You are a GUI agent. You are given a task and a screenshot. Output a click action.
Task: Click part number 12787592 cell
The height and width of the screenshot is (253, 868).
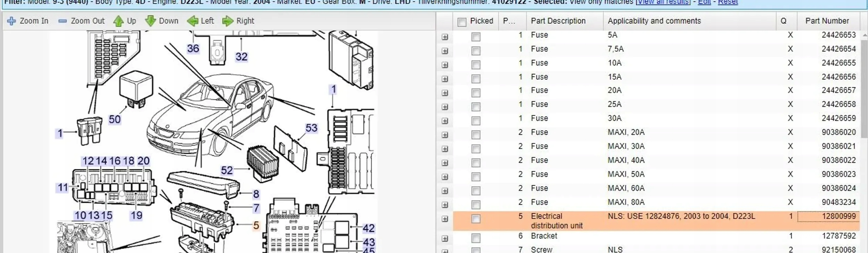[x=838, y=236]
